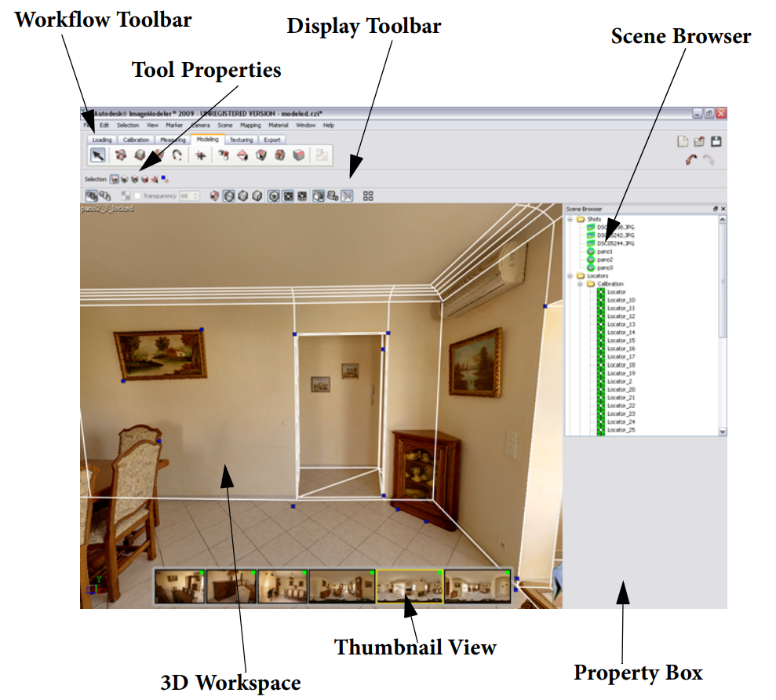Save the project with floppy icon

pyautogui.click(x=716, y=141)
